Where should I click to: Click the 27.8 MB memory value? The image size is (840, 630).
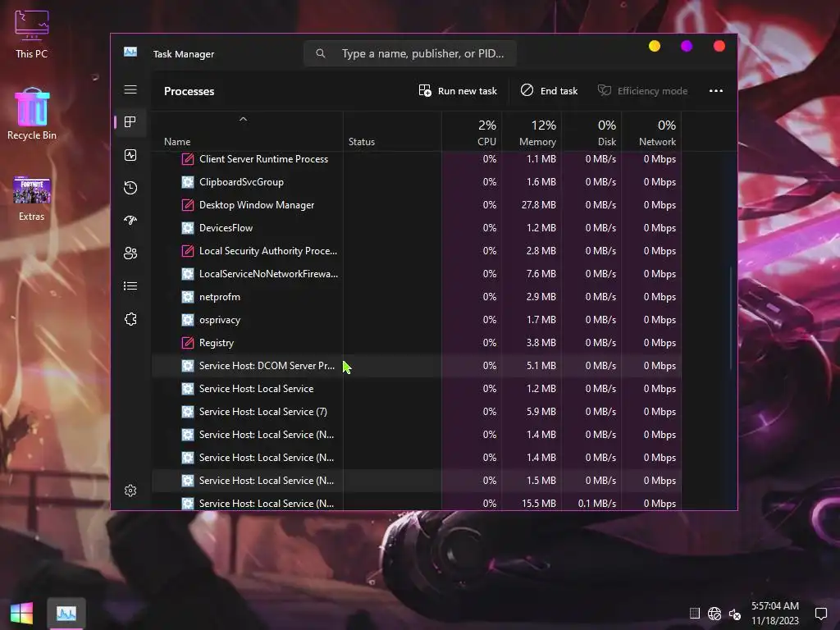[x=538, y=205]
